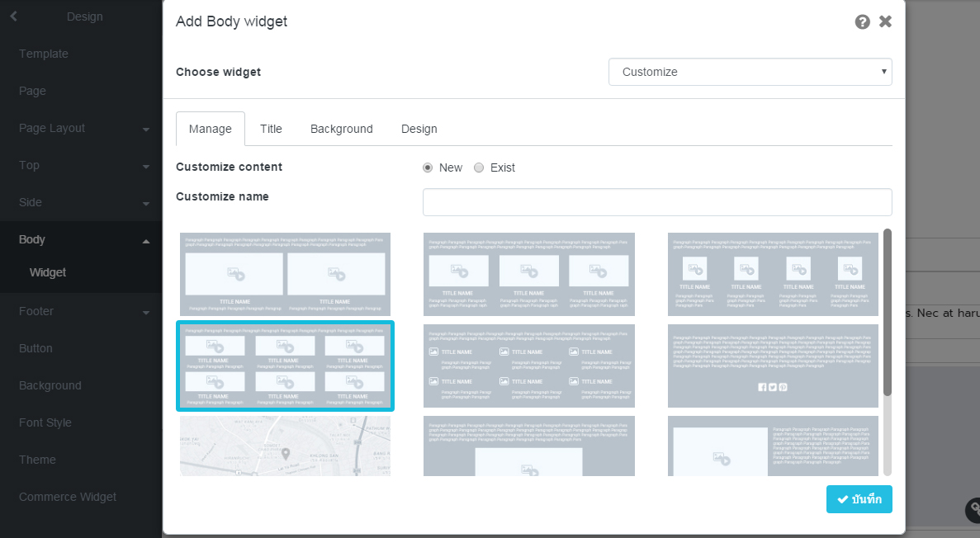Pick the four-column icon layout thumbnail
The height and width of the screenshot is (538, 980).
pos(773,274)
